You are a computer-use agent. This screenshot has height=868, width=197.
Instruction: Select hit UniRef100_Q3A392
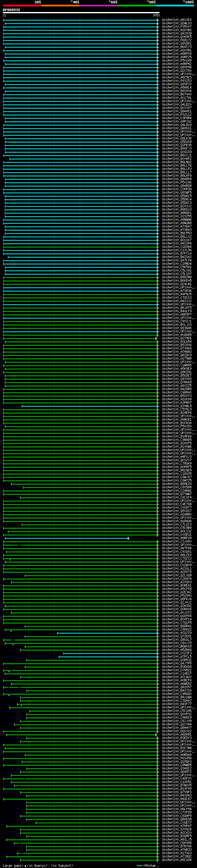tap(176, 606)
